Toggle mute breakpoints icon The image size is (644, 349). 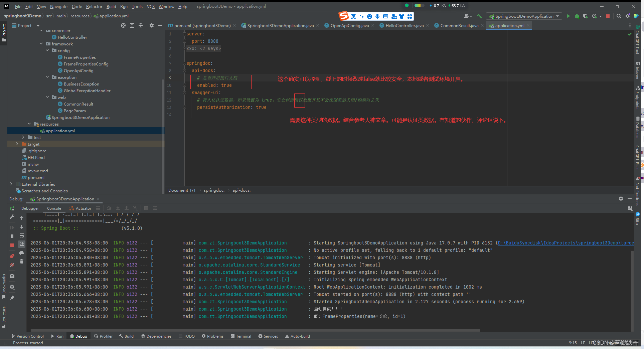(12, 265)
